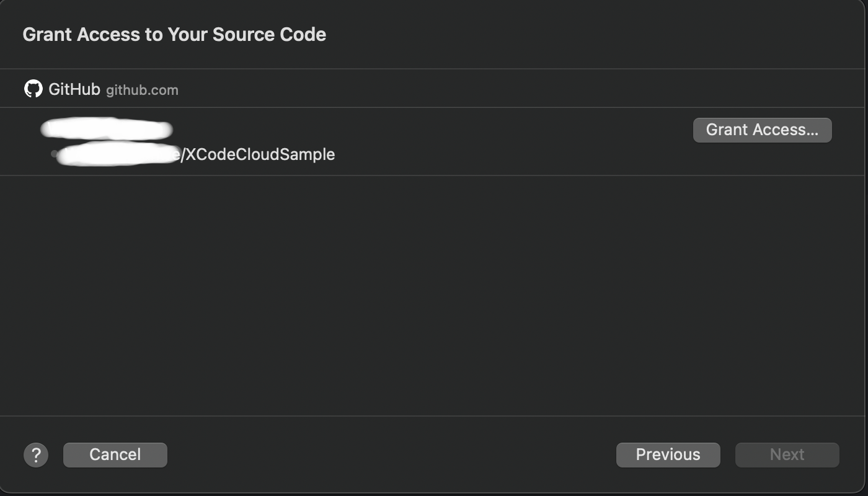Image resolution: width=868 pixels, height=496 pixels.
Task: Select the GitHub provider label
Action: (74, 89)
